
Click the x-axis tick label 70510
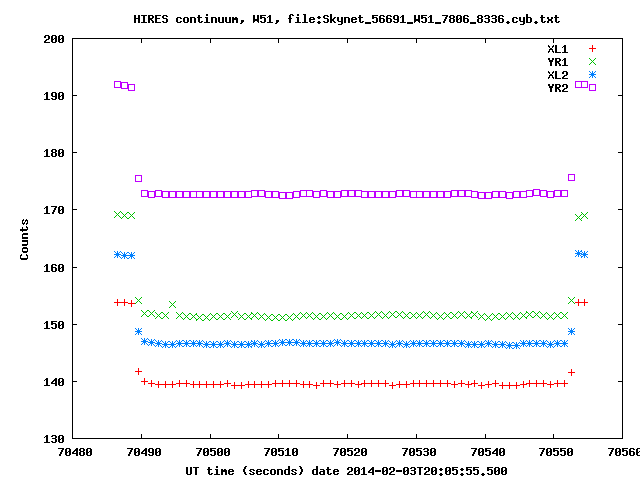click(281, 452)
